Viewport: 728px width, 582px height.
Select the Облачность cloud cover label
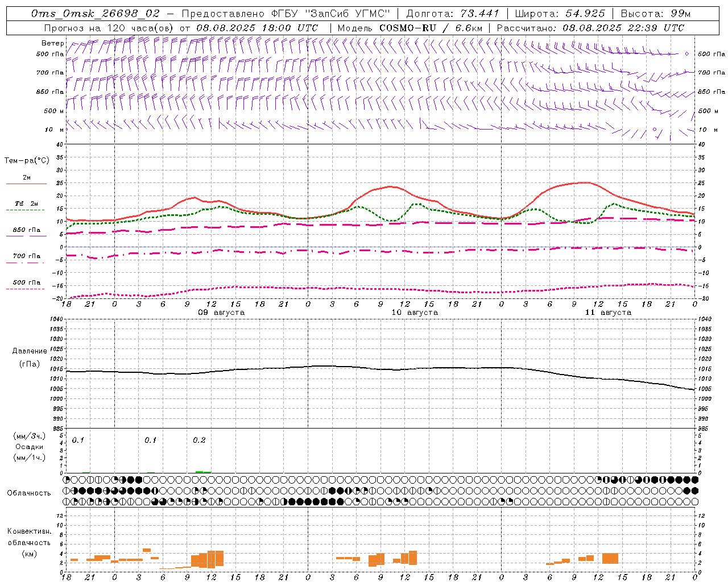[29, 493]
